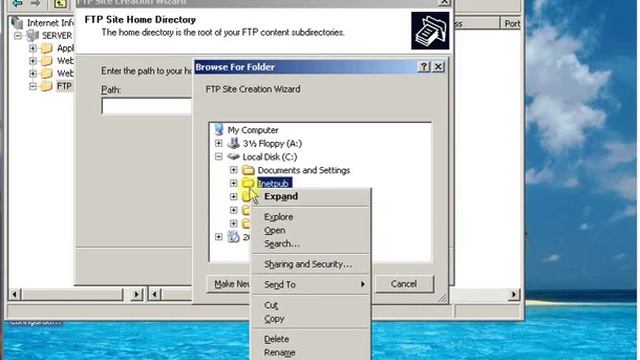Viewport: 640px width, 360px height.
Task: Click the Inetpub folder icon
Action: [248, 183]
